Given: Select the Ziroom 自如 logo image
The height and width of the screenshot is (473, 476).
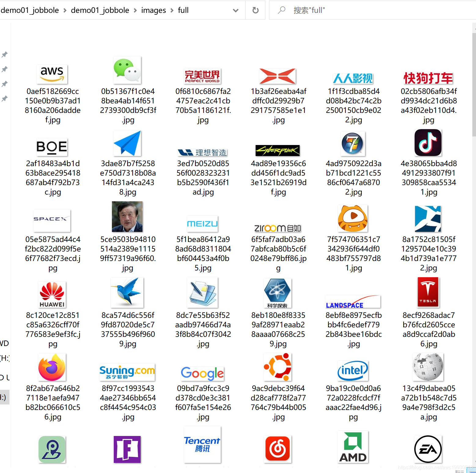Looking at the screenshot, I should click(278, 228).
